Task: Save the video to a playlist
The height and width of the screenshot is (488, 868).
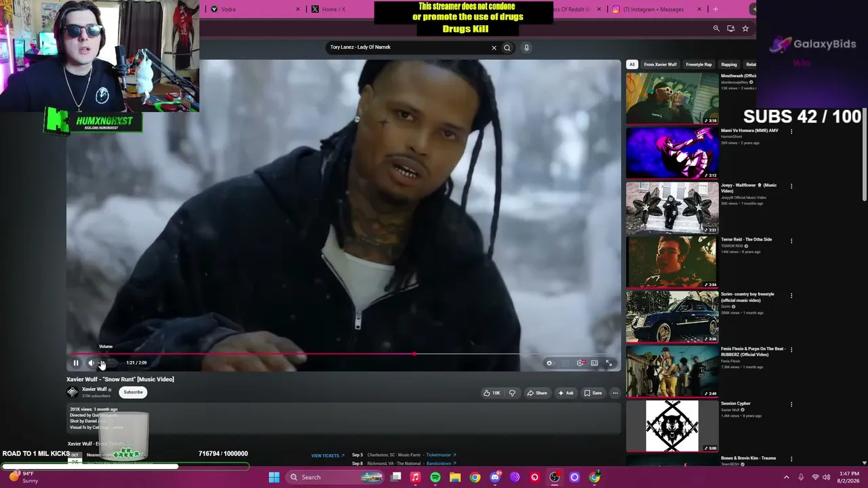Action: 593,393
